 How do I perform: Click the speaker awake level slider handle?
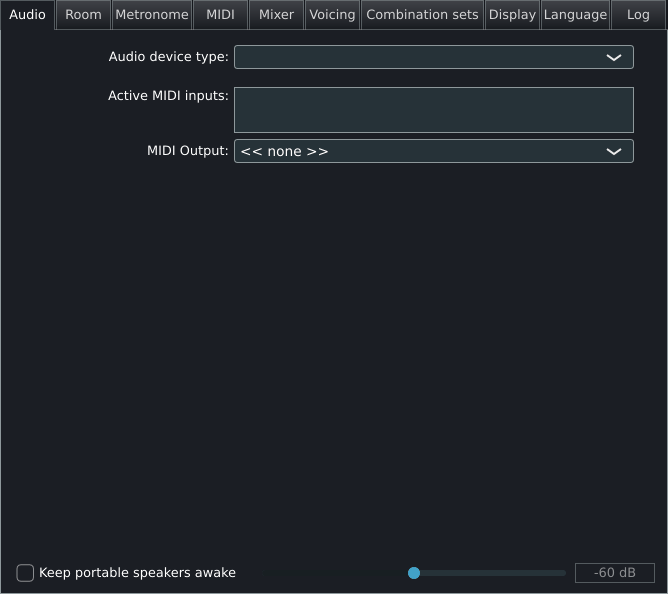tap(414, 573)
